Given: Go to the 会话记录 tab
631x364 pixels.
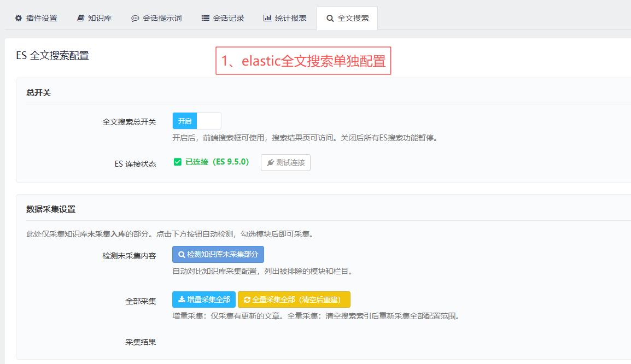Looking at the screenshot, I should pos(223,18).
